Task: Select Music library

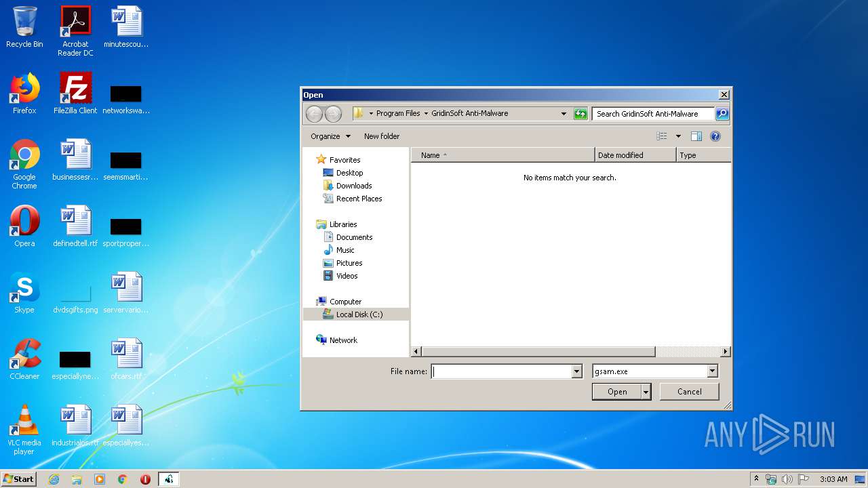Action: (345, 250)
